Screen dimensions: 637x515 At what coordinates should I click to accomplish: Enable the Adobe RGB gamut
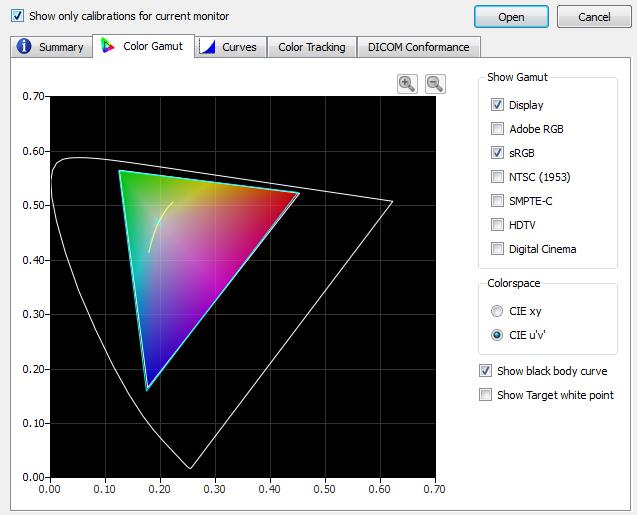coord(497,129)
